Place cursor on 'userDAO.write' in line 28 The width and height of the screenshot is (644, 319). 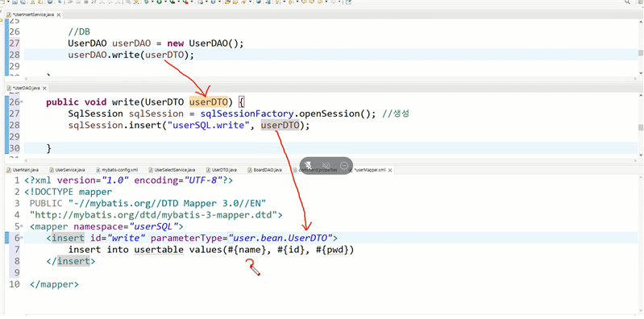pos(103,55)
